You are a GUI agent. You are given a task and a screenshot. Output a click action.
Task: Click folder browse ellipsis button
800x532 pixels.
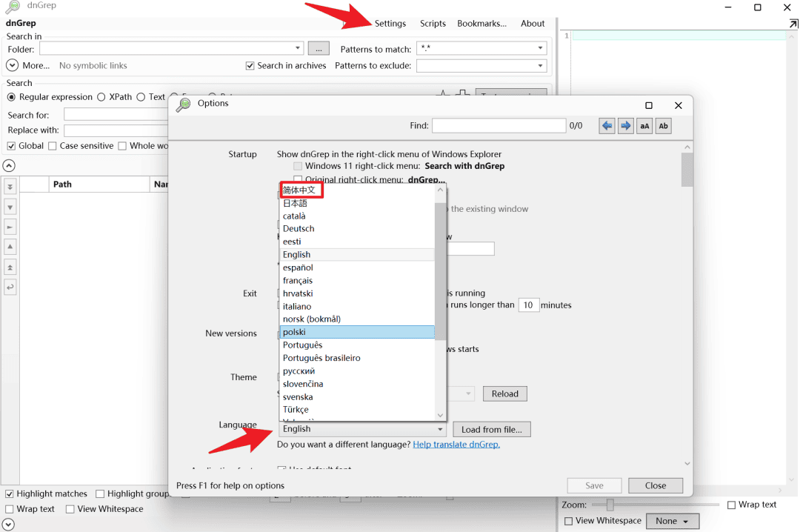click(x=319, y=48)
